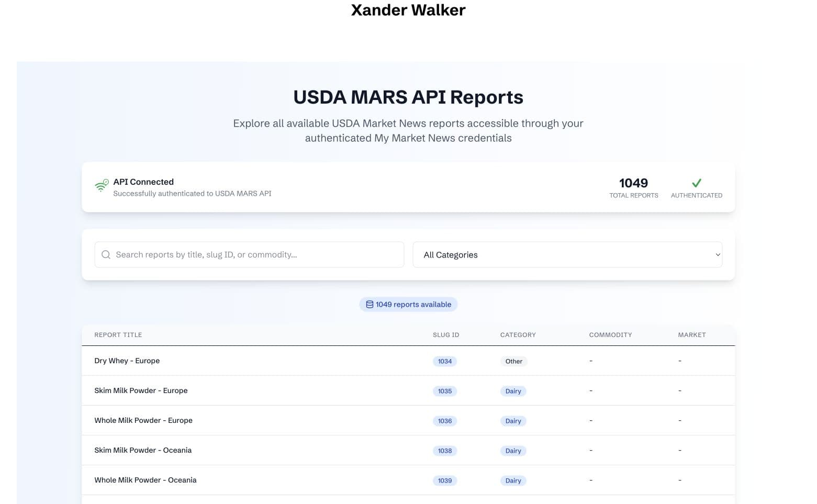Select Whole Milk Powder - Oceania report
This screenshot has height=504, width=817.
(x=146, y=480)
